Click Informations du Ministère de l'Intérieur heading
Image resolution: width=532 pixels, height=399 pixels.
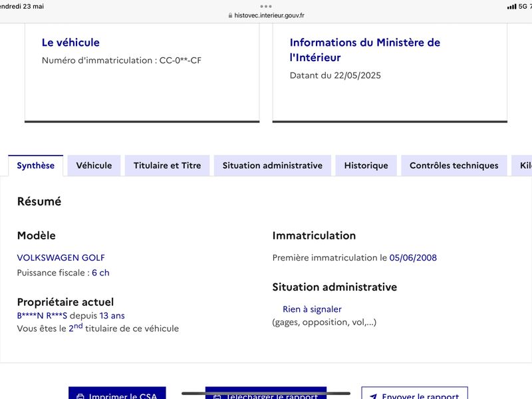pos(365,50)
